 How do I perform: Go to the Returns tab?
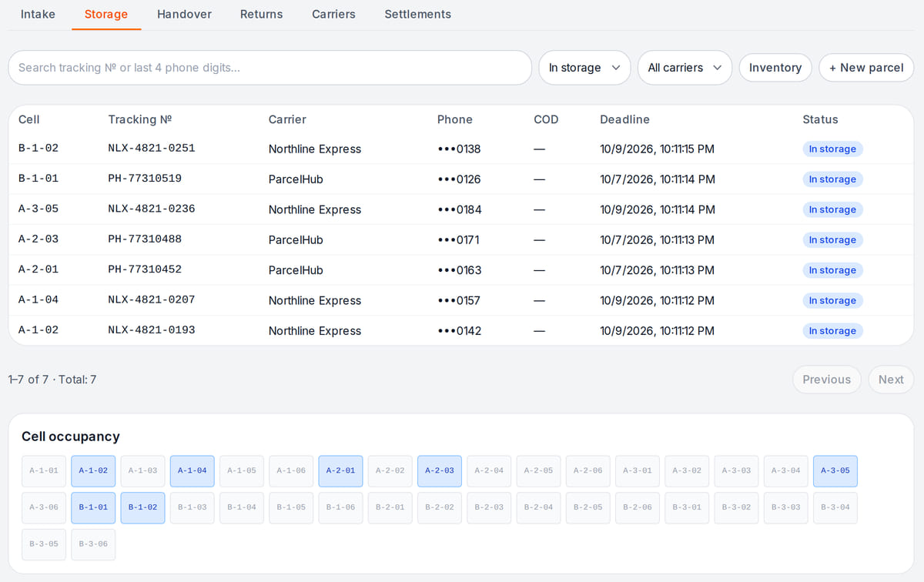click(261, 14)
